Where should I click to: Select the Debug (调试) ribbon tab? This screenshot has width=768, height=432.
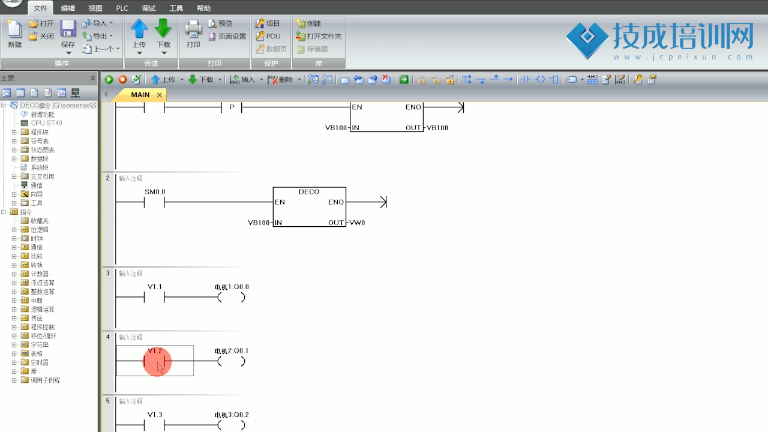[148, 8]
